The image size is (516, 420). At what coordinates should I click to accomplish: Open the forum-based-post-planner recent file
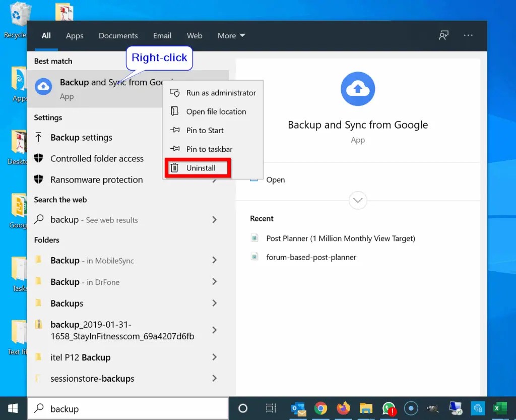coord(311,257)
